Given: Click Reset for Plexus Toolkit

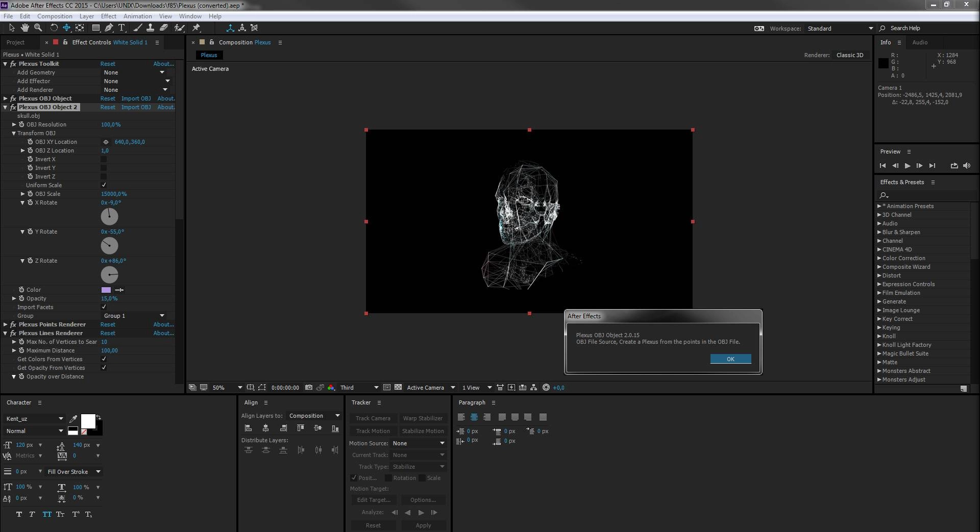Looking at the screenshot, I should [x=108, y=64].
